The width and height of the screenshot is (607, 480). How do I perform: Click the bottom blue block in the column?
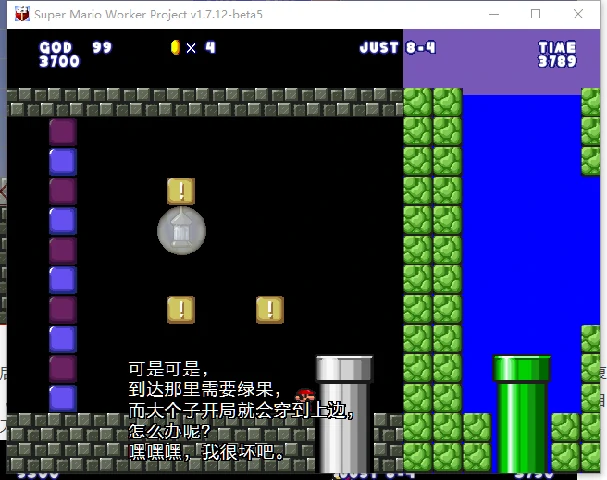(63, 399)
